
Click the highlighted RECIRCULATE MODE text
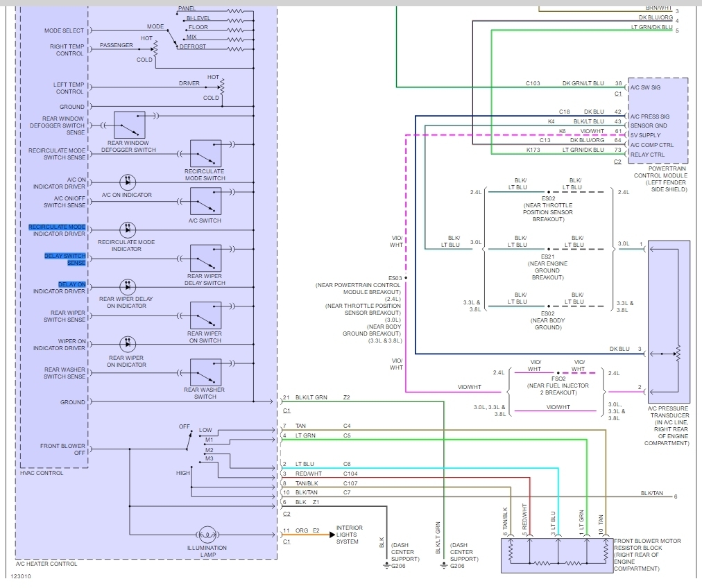tap(57, 227)
